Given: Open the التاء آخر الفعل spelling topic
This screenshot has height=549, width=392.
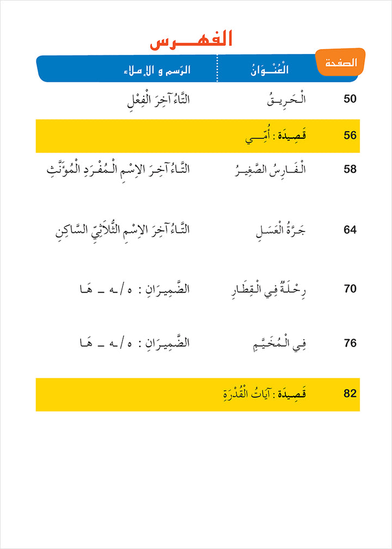Looking at the screenshot, I should click(x=151, y=99).
